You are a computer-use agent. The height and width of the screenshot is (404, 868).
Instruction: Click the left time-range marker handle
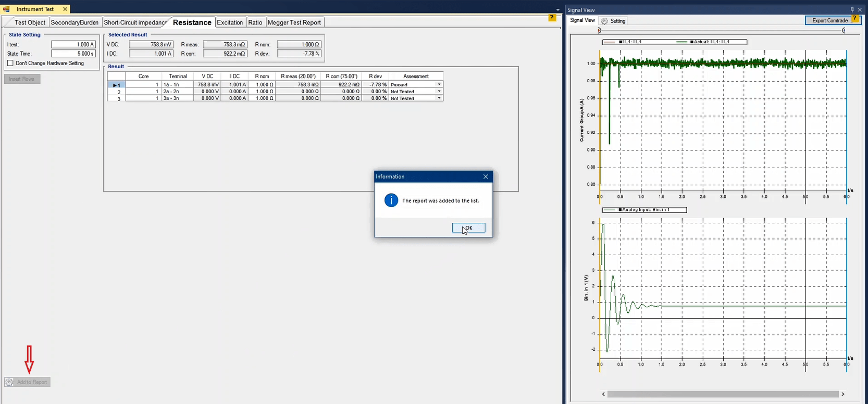[x=599, y=30]
